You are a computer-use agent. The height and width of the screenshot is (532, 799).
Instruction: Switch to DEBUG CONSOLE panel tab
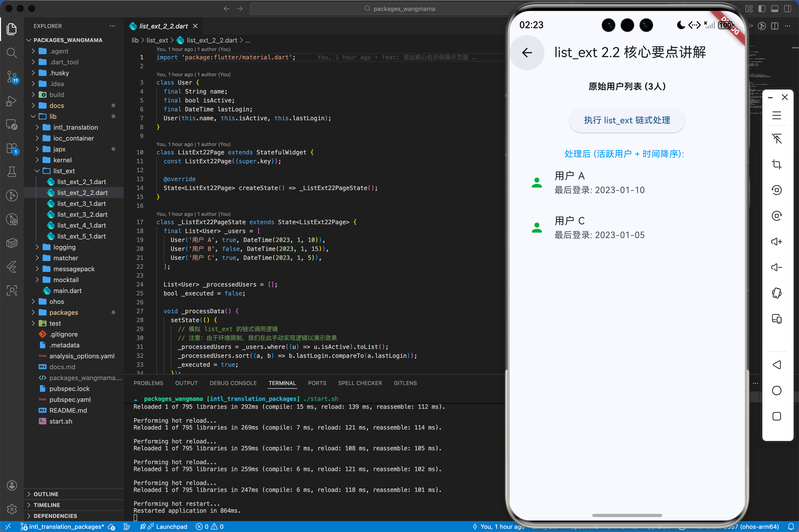coord(233,383)
